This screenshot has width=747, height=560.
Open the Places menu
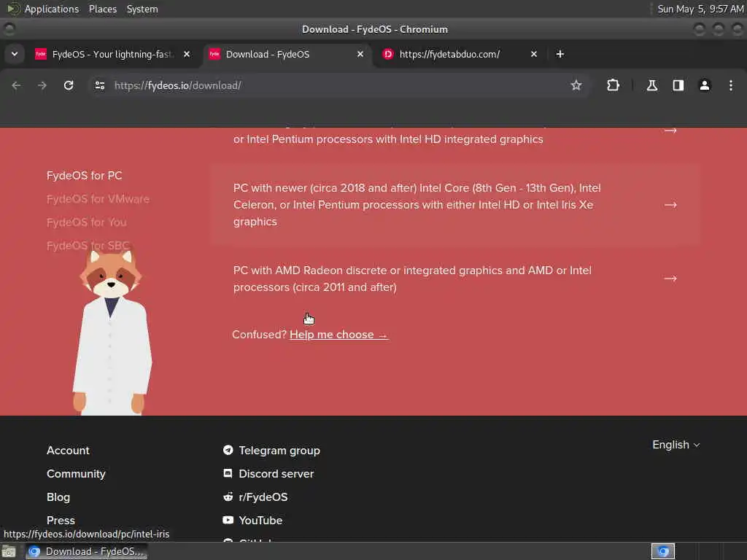pos(102,9)
